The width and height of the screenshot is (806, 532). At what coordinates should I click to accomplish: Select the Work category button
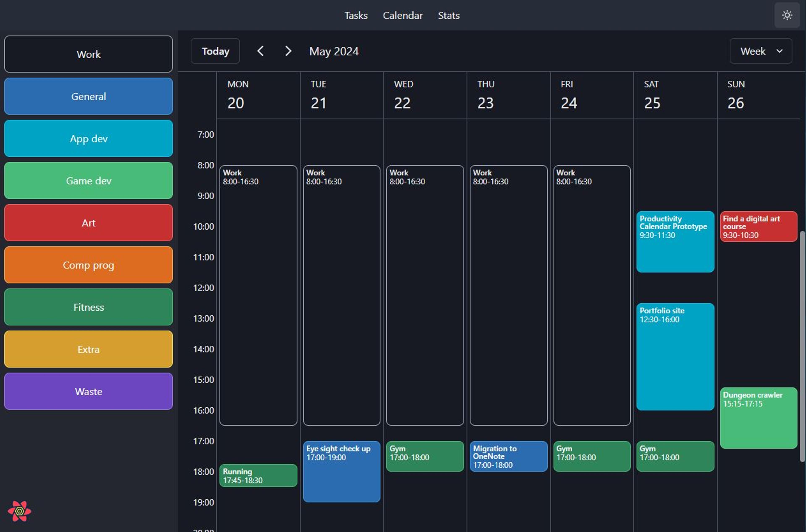(89, 54)
